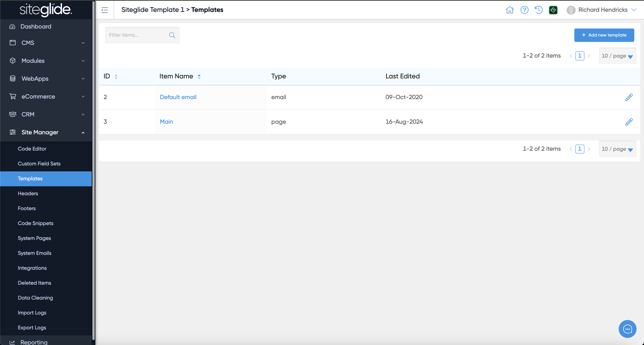Click the search magnifier in filter box

coord(172,35)
